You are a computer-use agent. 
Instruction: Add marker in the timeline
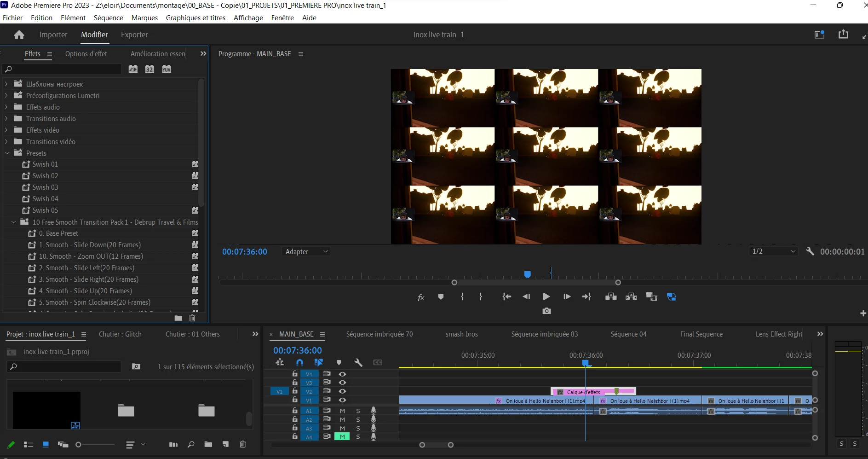pos(339,363)
